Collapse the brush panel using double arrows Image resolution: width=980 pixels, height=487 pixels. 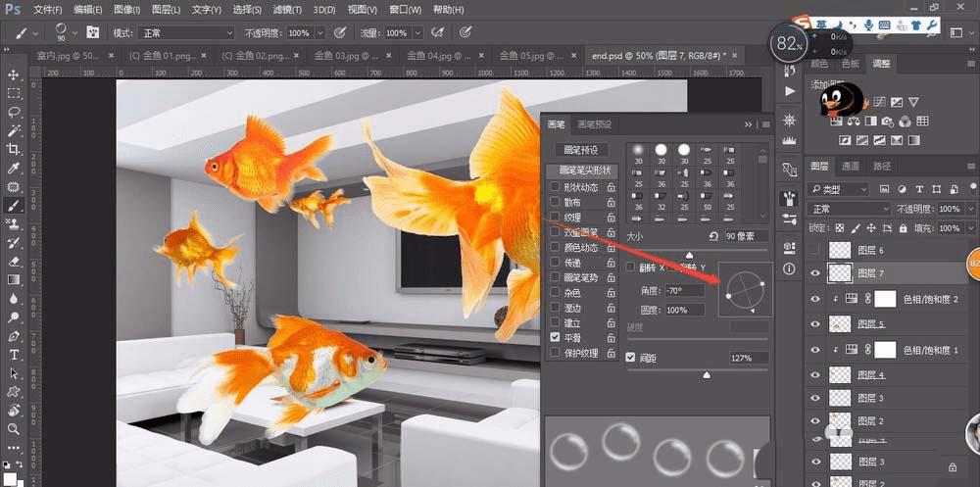pos(748,124)
